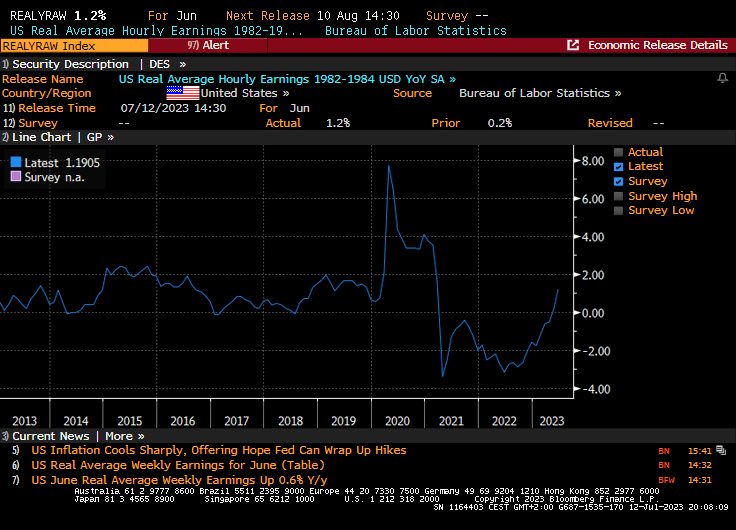Image resolution: width=736 pixels, height=530 pixels.
Task: Click the purple Survey legend swatch
Action: click(x=16, y=177)
